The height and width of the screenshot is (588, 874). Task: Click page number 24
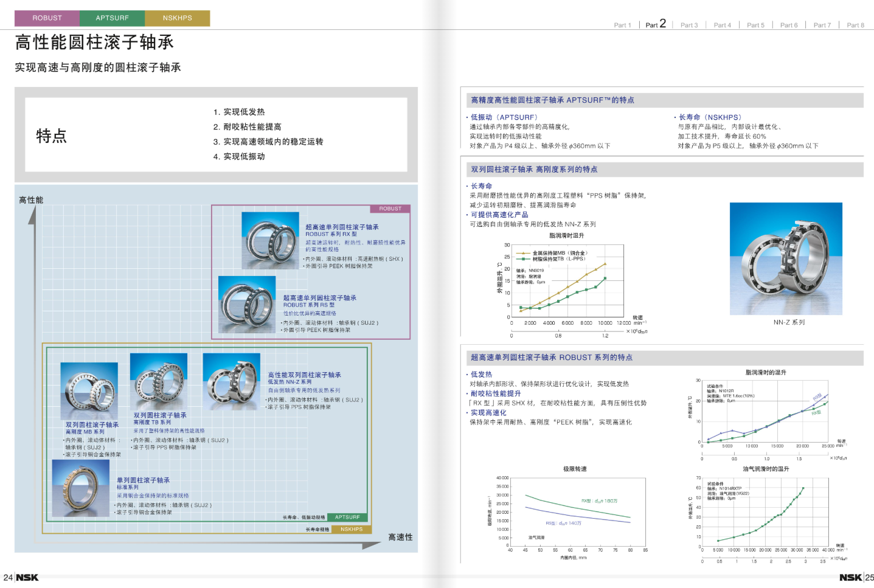[x=7, y=578]
